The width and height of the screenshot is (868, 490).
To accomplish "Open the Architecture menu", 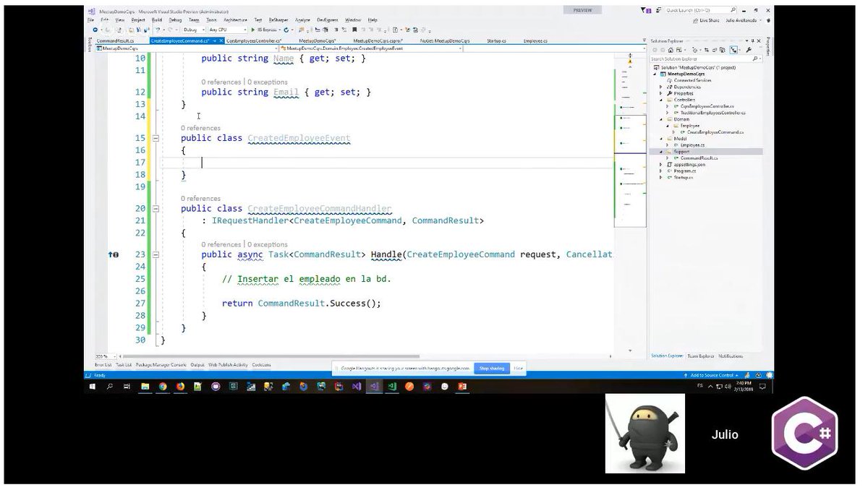I will (235, 20).
